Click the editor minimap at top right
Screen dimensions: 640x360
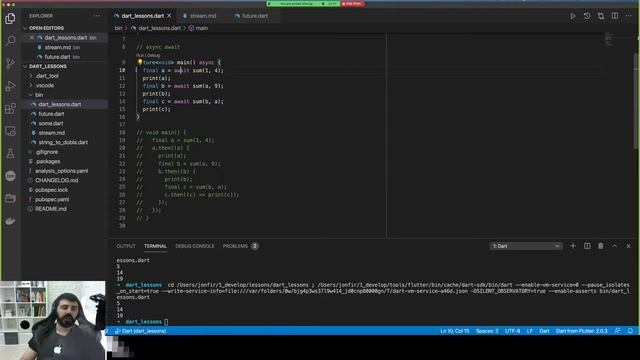[609, 39]
